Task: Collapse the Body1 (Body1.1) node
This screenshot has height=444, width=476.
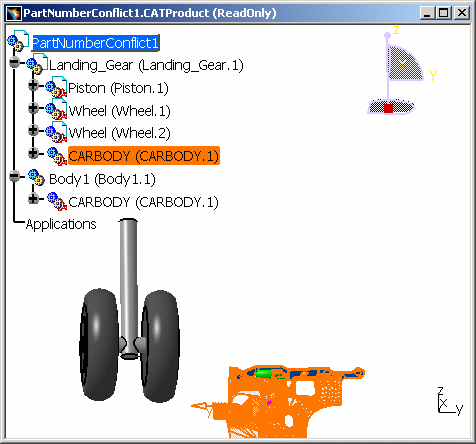Action: [15, 176]
